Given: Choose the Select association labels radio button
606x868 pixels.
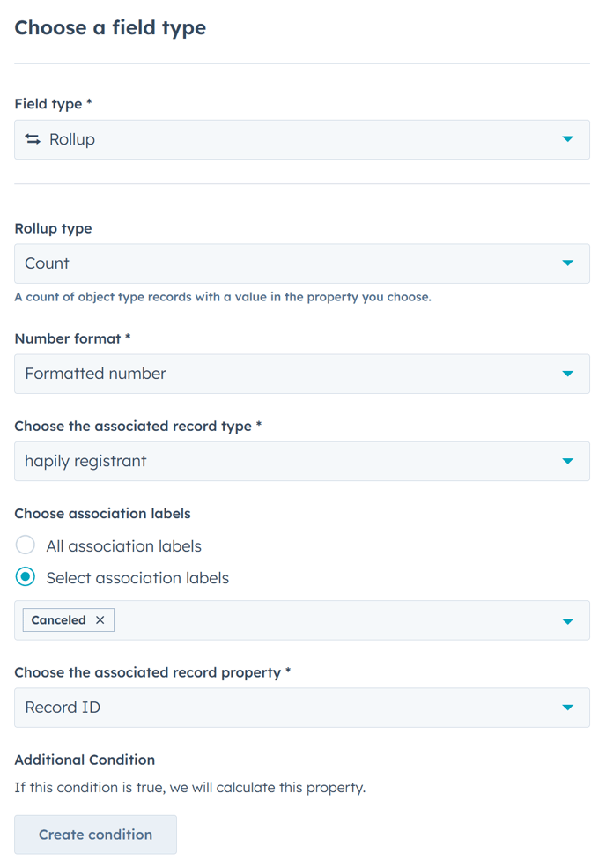Looking at the screenshot, I should click(26, 578).
